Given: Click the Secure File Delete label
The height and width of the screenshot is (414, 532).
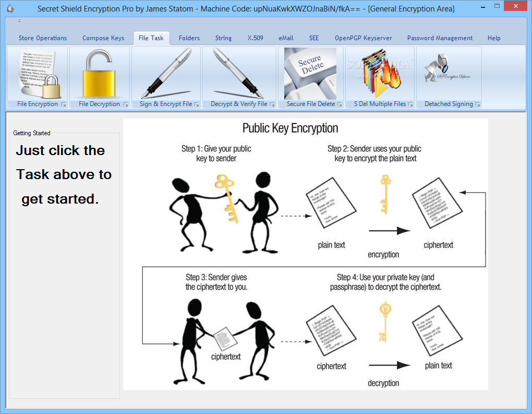Looking at the screenshot, I should click(x=311, y=104).
